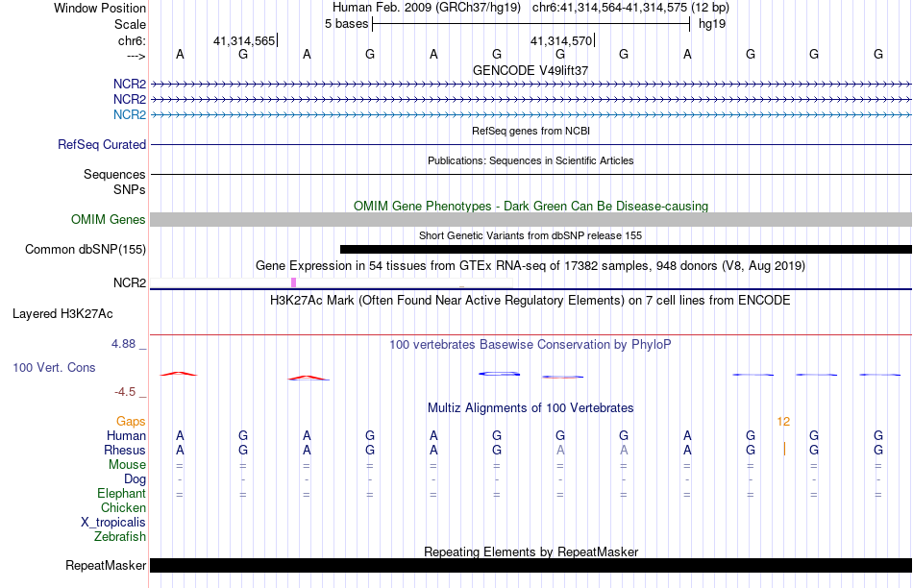Click the hg19 text beside scale bar
913x588 pixels.
(712, 24)
